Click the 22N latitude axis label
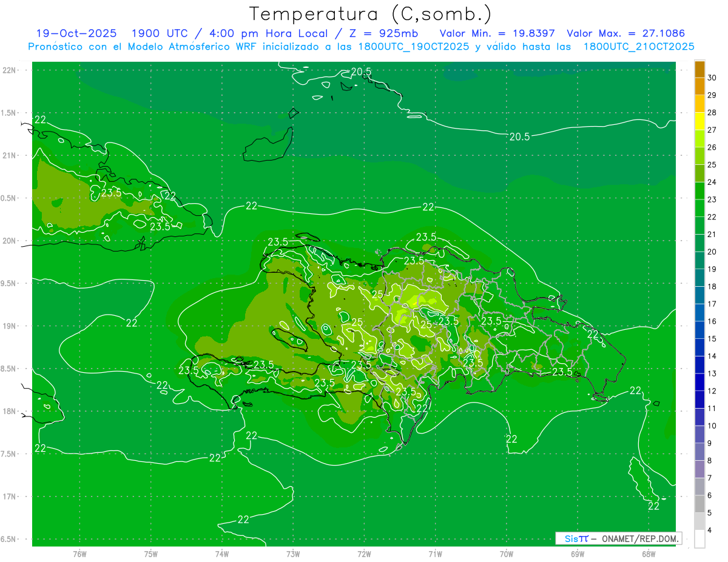The height and width of the screenshot is (562, 728). [x=10, y=70]
